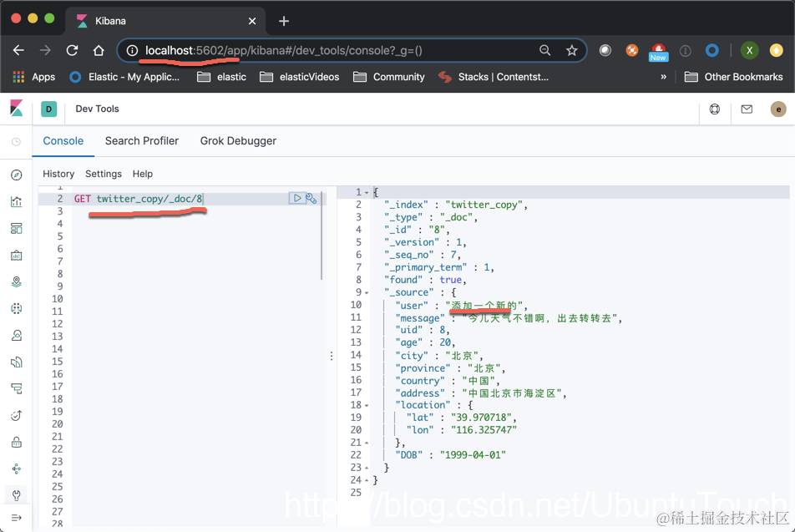Go to the browser home page

(99, 50)
